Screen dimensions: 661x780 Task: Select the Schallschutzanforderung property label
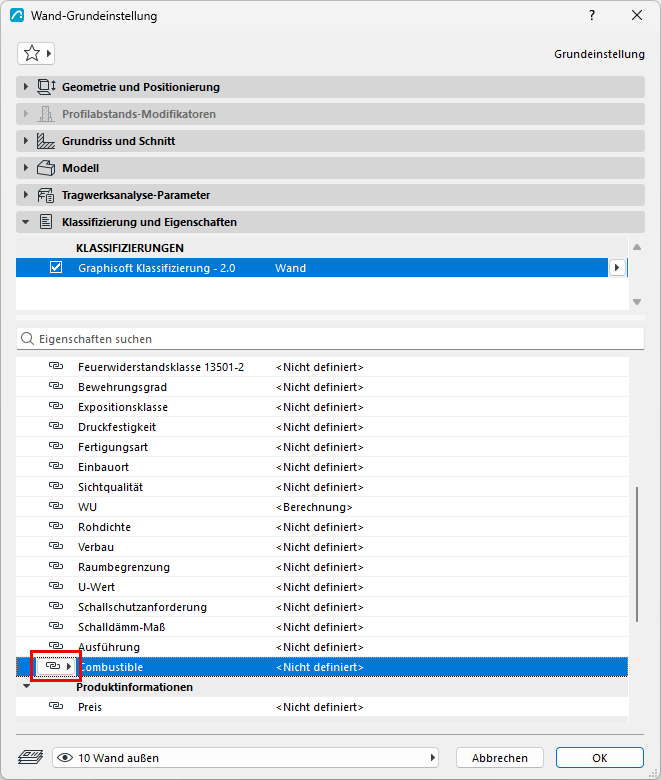[x=142, y=607]
